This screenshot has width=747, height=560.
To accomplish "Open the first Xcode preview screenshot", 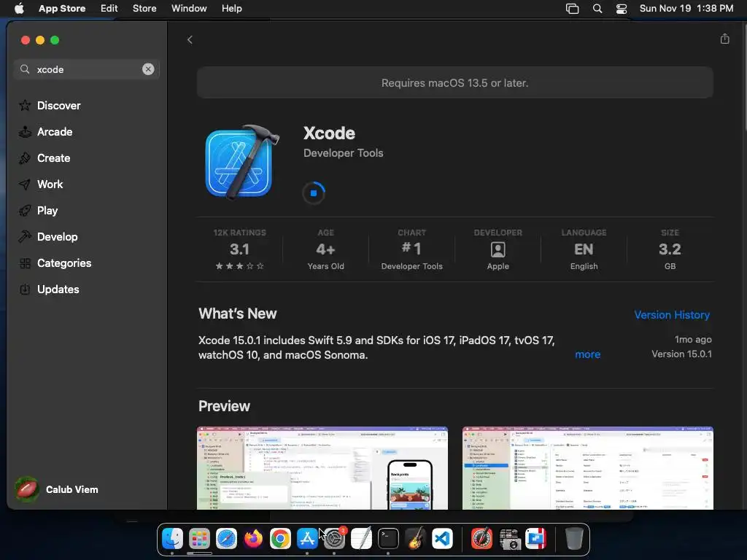I will 322,467.
